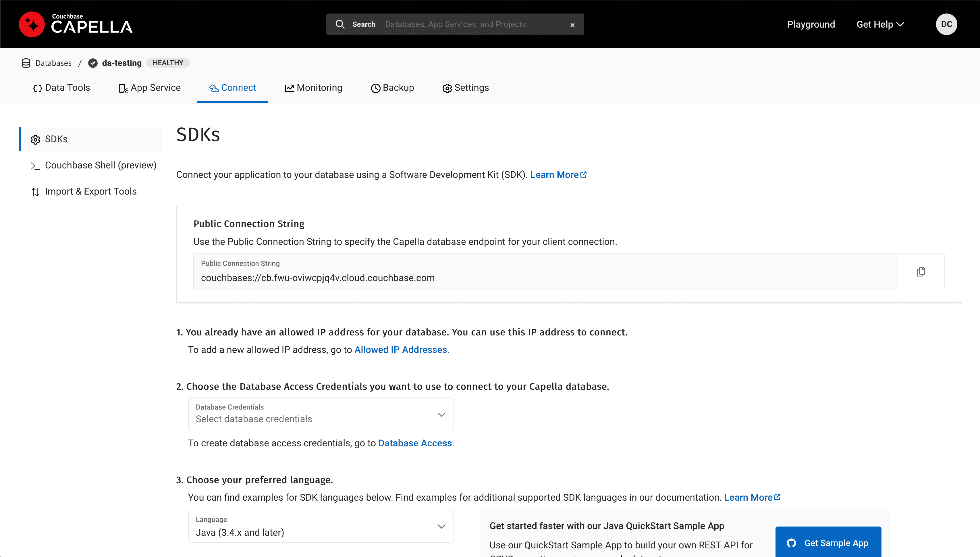The width and height of the screenshot is (980, 557).
Task: Click the Import & Export arrows icon
Action: tap(35, 192)
